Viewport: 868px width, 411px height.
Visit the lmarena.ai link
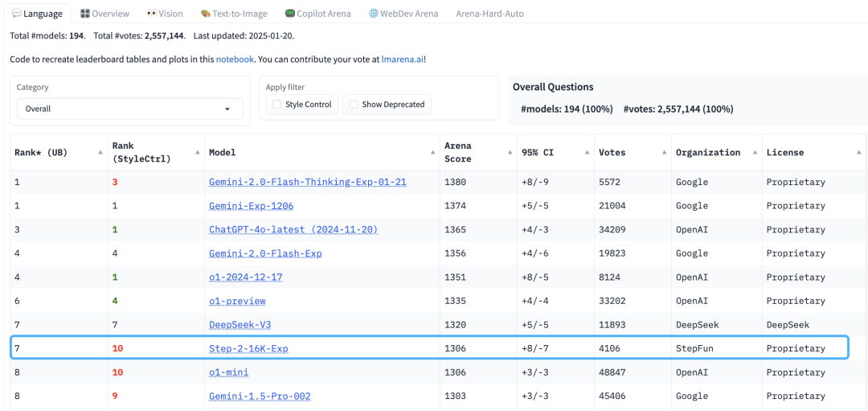click(403, 59)
